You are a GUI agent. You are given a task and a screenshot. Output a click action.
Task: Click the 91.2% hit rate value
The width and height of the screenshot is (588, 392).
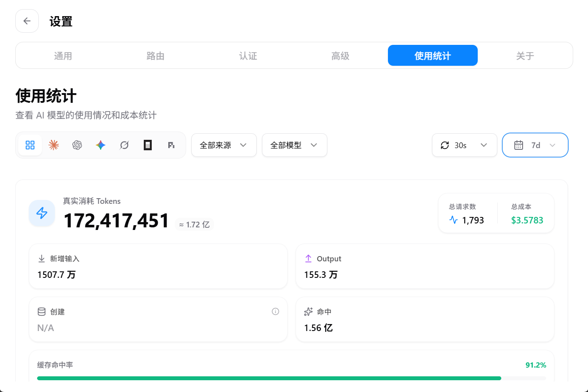click(x=536, y=365)
